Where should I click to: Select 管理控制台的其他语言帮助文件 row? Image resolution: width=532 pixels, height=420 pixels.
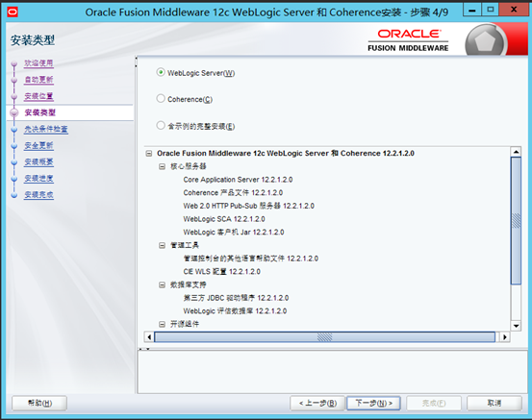(x=251, y=259)
